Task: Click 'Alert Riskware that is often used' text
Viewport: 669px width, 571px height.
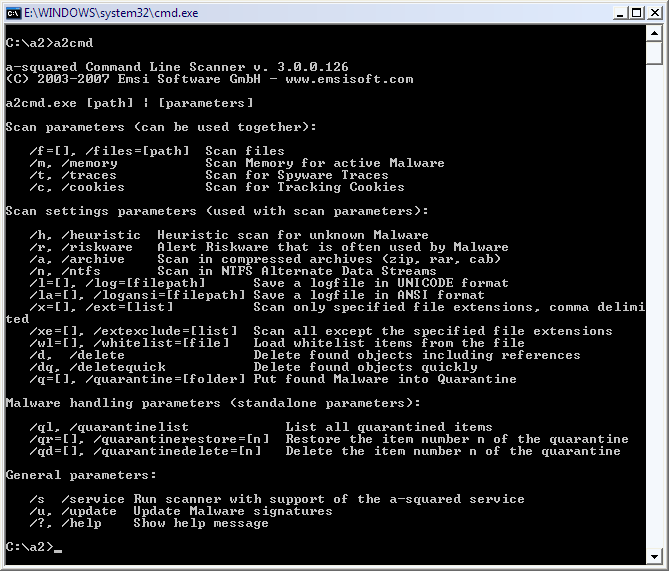Action: click(x=289, y=247)
